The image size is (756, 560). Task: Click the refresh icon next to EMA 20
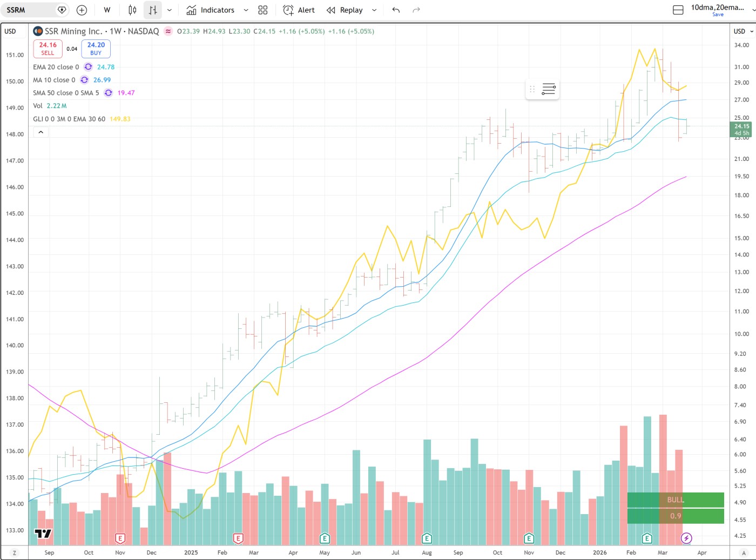click(88, 67)
